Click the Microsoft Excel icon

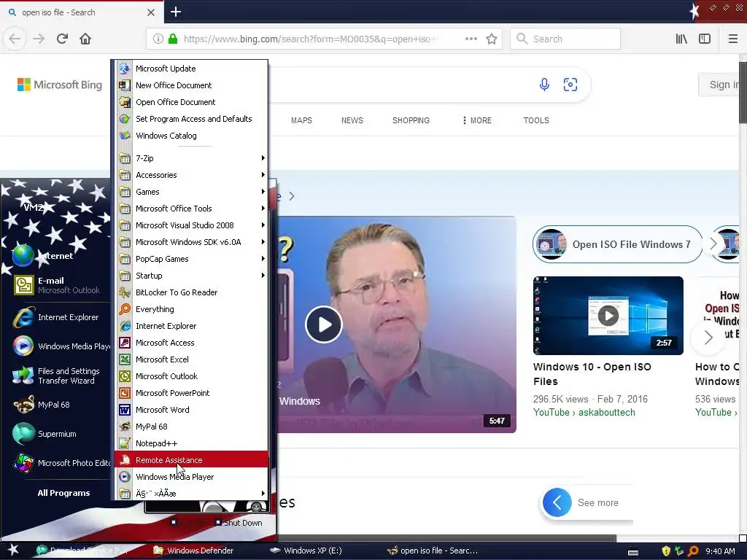[125, 359]
